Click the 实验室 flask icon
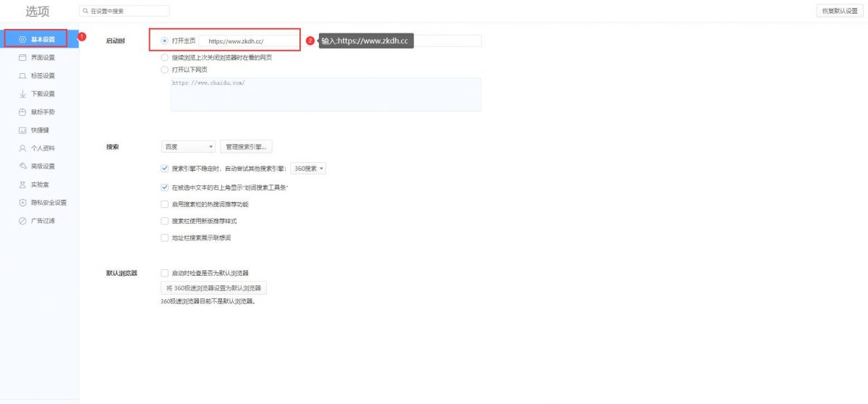This screenshot has width=868, height=404. [23, 185]
